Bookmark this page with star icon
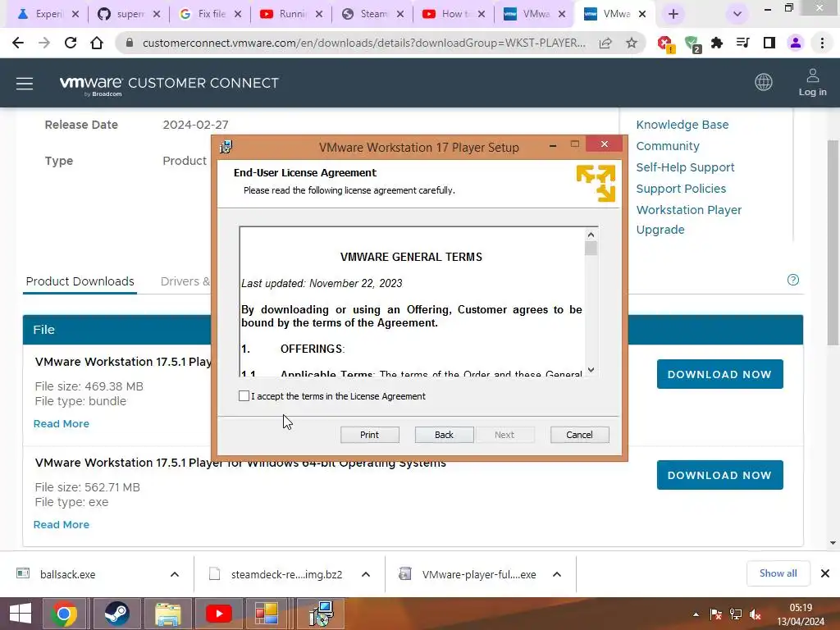 click(632, 43)
